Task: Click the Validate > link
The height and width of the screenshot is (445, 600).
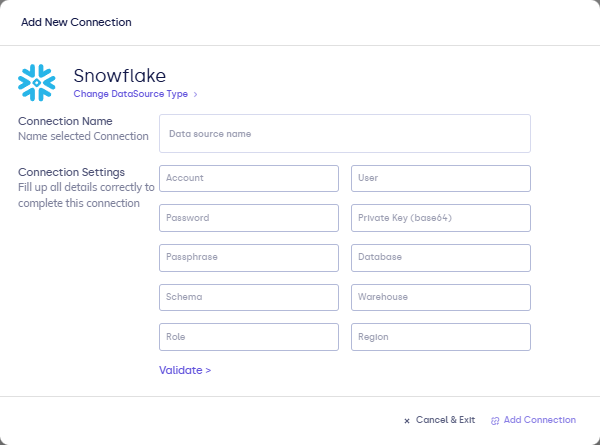Action: tap(185, 370)
